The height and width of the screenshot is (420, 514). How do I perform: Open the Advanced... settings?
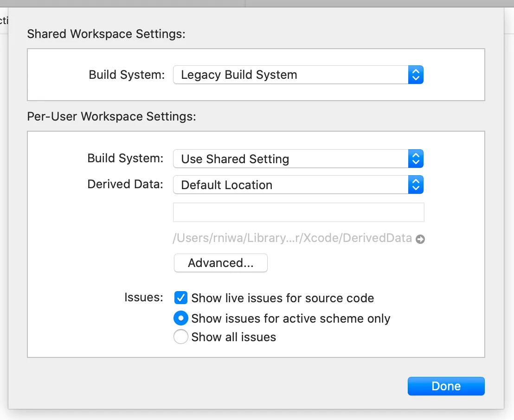220,263
